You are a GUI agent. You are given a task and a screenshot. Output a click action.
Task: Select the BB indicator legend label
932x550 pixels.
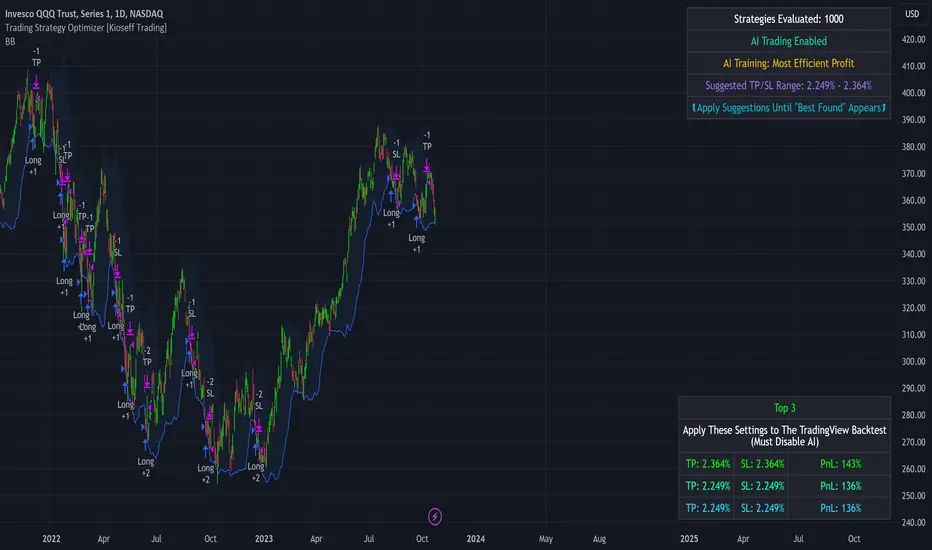11,42
